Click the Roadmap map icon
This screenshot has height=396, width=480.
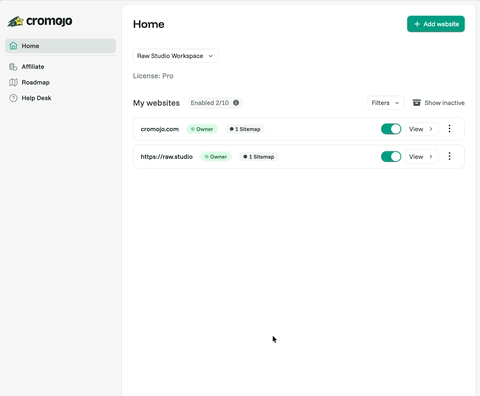13,82
